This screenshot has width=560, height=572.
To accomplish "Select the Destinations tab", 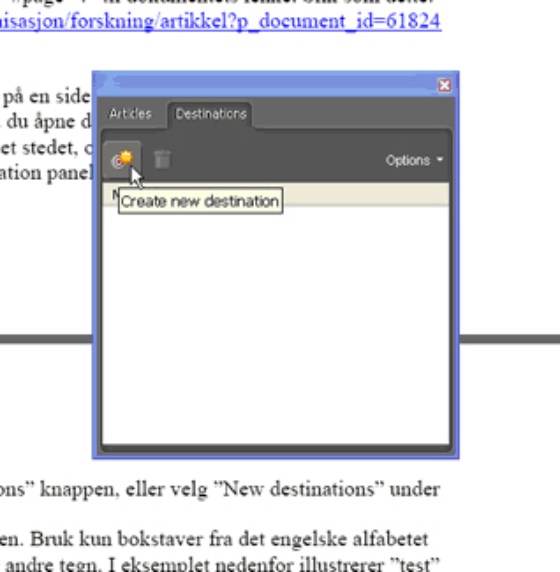I will click(x=211, y=114).
